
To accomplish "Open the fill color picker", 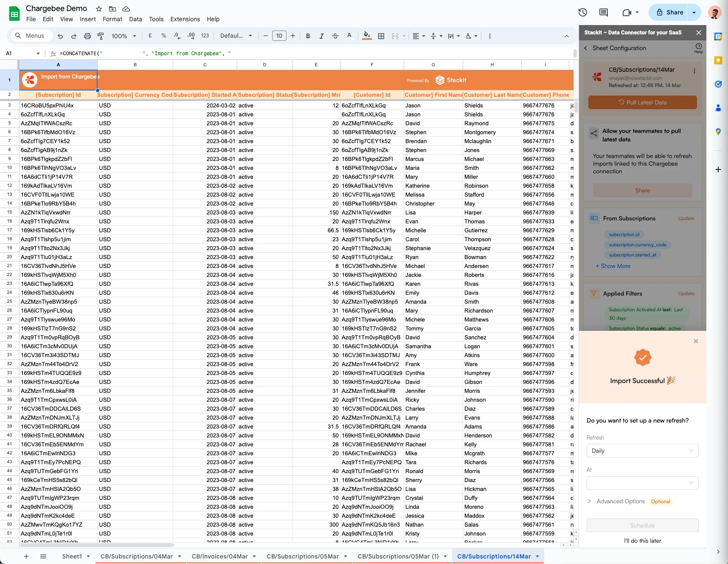I will pos(367,36).
